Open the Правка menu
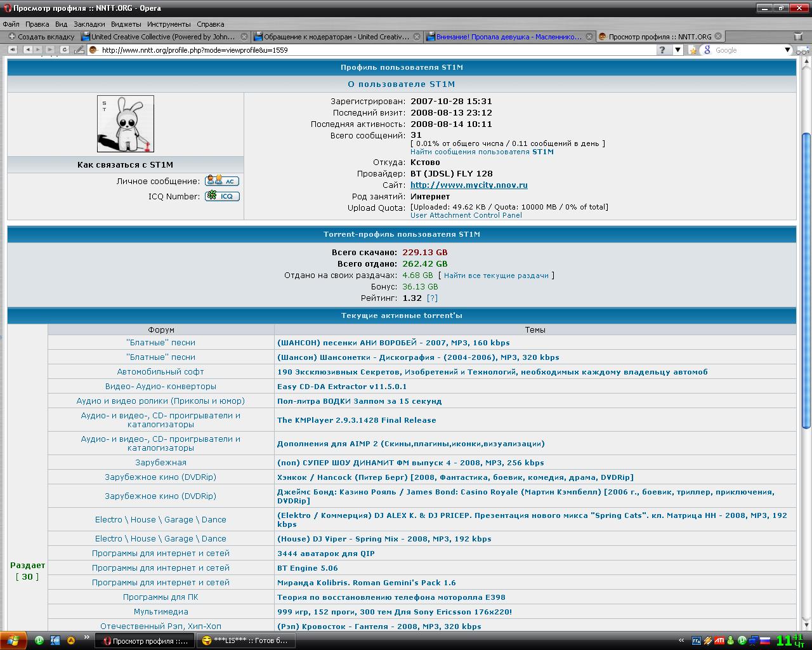812x650 pixels. [x=37, y=24]
